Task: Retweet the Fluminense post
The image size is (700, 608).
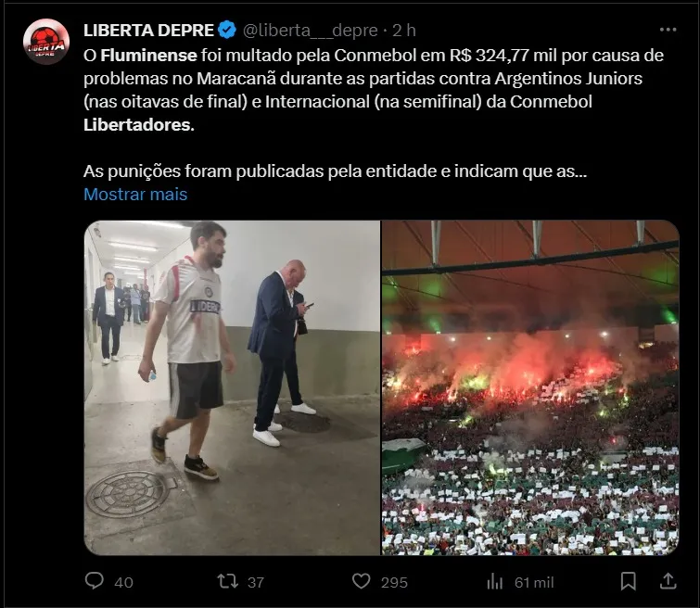Action: pyautogui.click(x=227, y=581)
